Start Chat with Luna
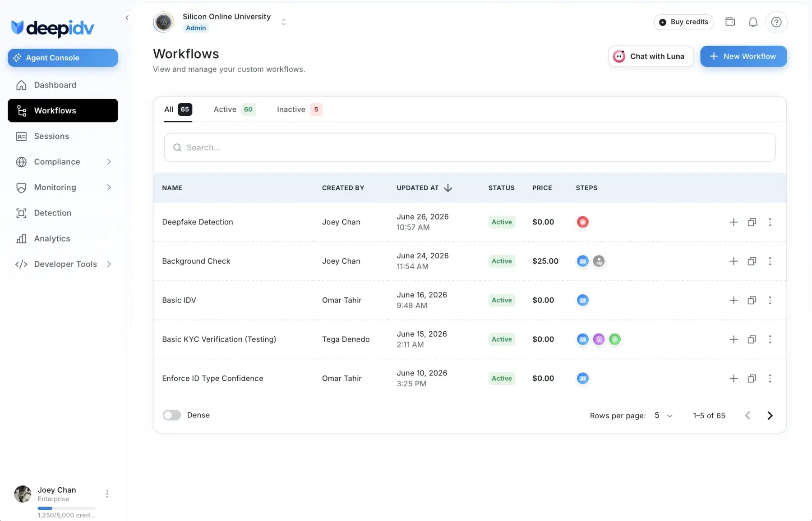The height and width of the screenshot is (521, 812). coord(651,56)
